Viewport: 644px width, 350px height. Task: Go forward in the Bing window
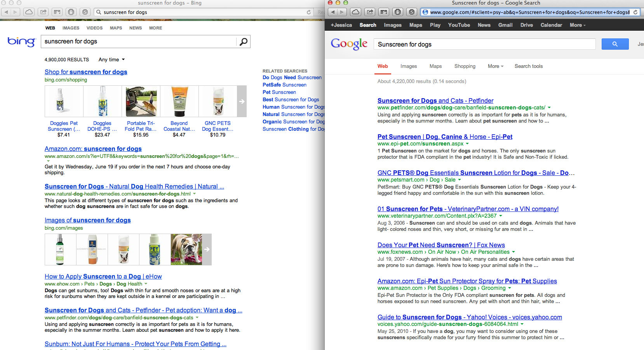pyautogui.click(x=16, y=12)
